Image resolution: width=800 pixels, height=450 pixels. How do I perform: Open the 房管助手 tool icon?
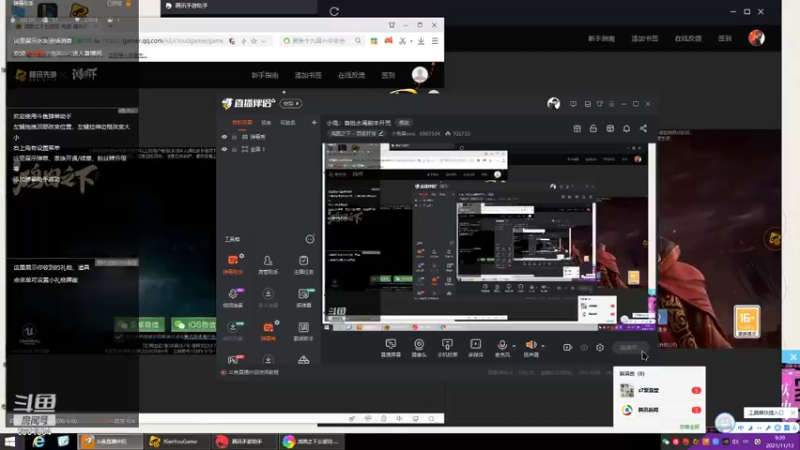[268, 264]
